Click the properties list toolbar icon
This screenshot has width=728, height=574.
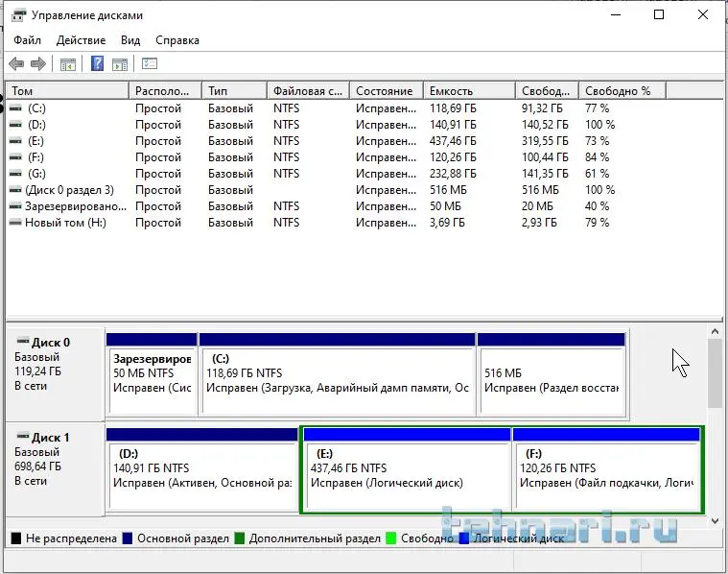pos(150,63)
